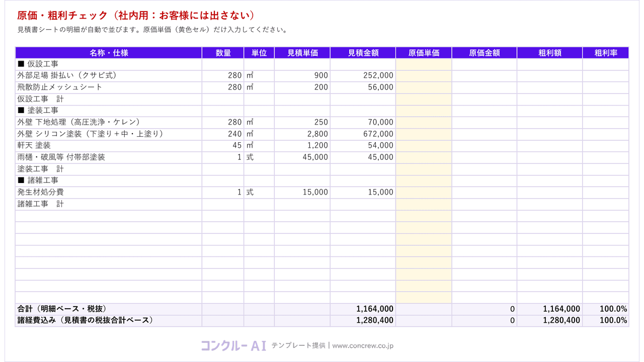Click the 見積金額 total 1,164,000

363,309
